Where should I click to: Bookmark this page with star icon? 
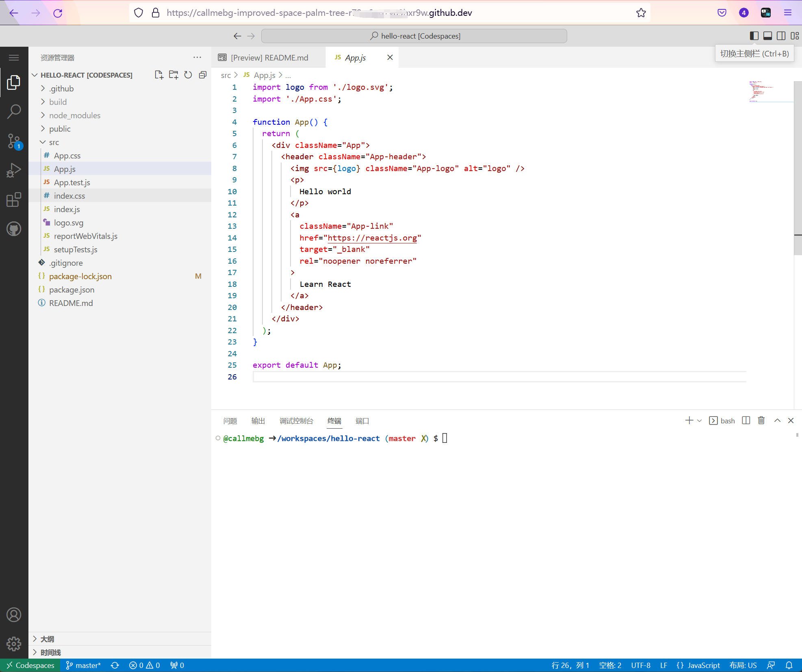point(641,13)
